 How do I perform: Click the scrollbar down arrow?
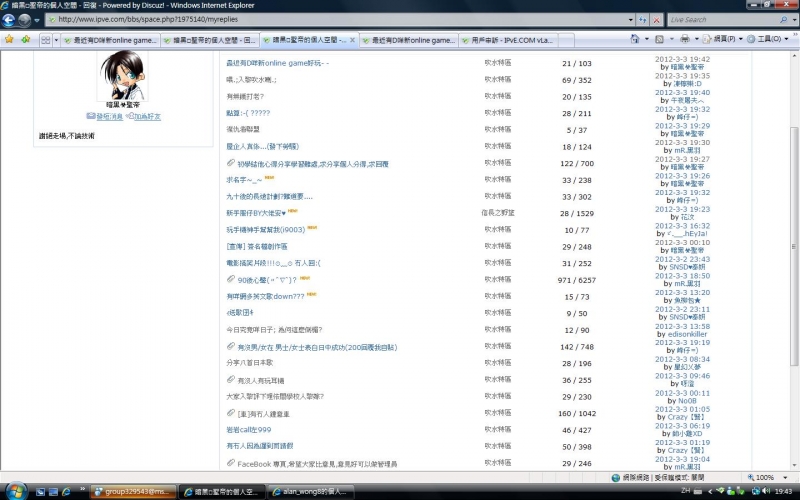[x=793, y=465]
